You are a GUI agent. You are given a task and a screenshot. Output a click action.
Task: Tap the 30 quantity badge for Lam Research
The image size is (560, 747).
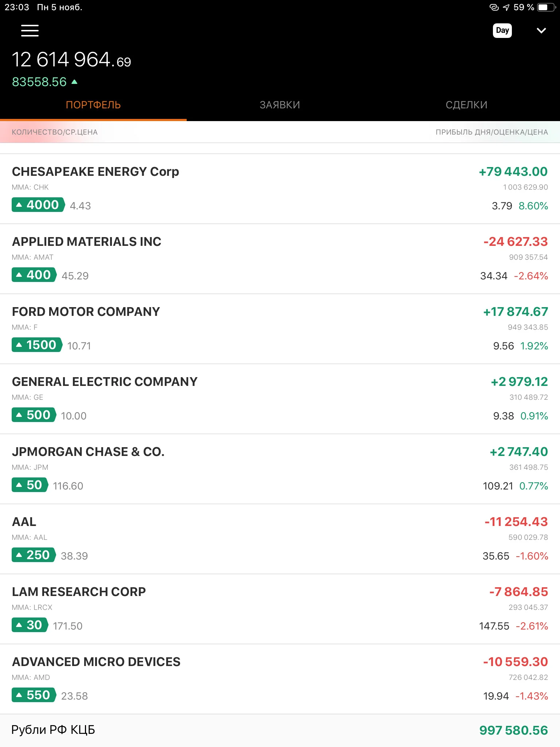point(30,625)
